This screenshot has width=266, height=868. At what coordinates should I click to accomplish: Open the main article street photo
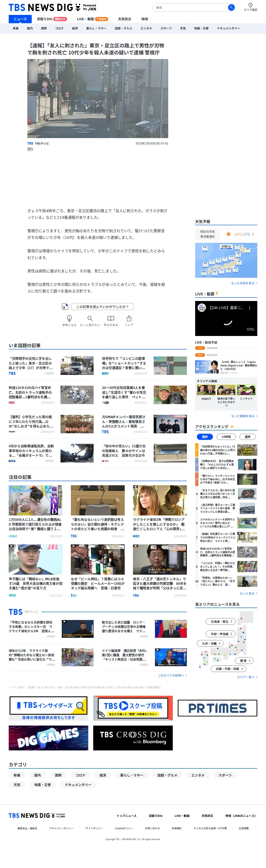[x=98, y=98]
